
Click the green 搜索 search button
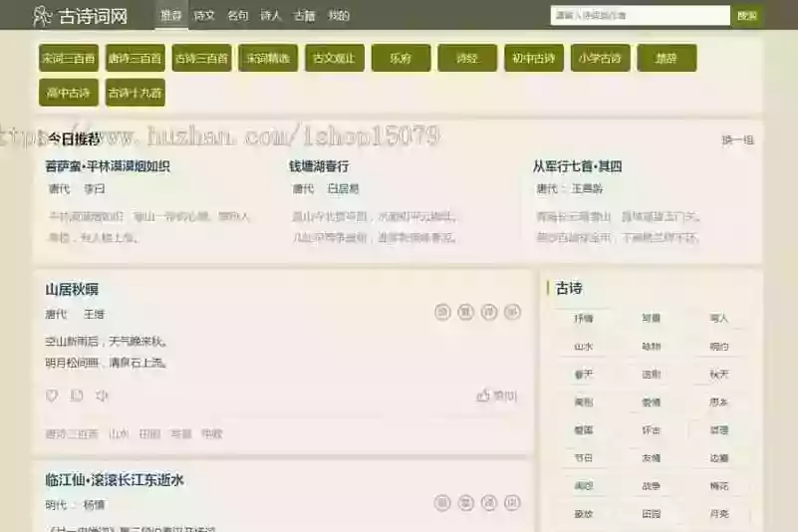coord(747,16)
